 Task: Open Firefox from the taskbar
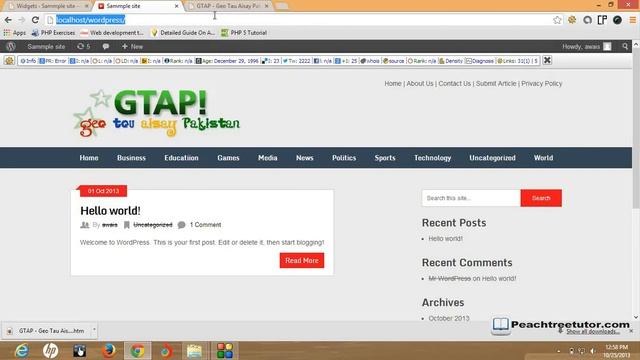pos(108,351)
